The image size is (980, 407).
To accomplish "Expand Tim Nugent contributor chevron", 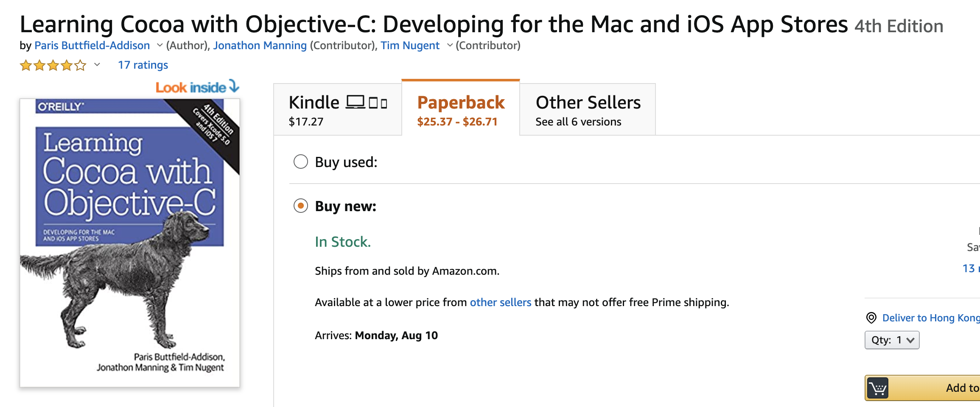I will (x=450, y=45).
